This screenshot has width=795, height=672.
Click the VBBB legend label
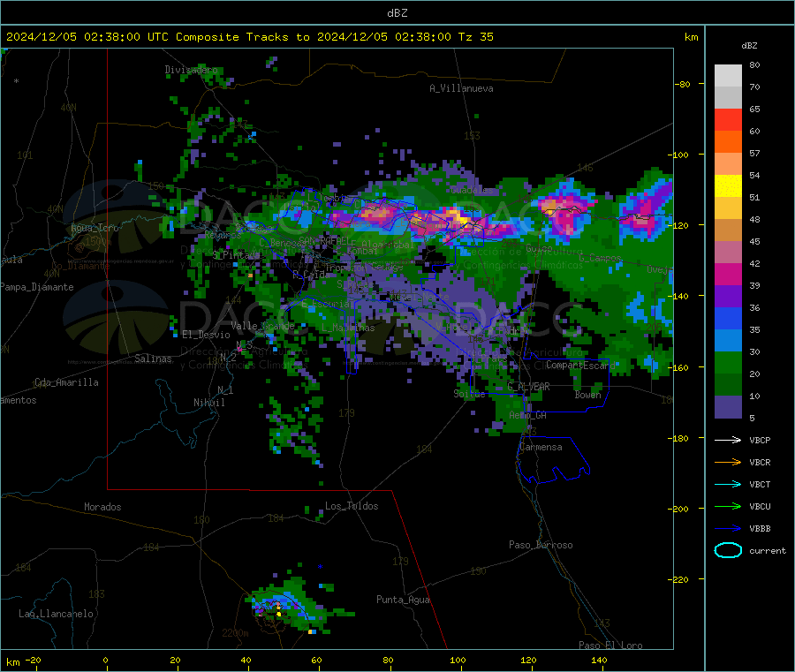(760, 529)
